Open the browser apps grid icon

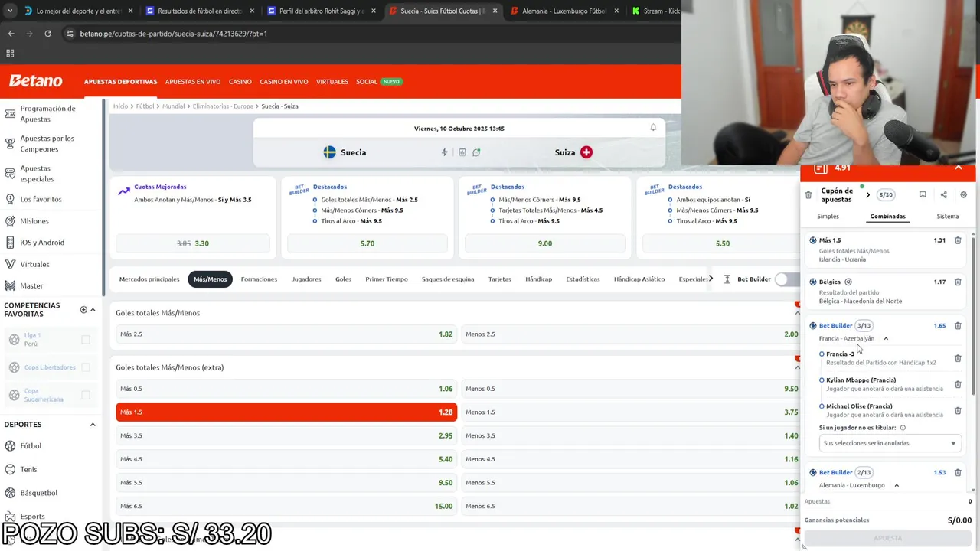tap(10, 54)
